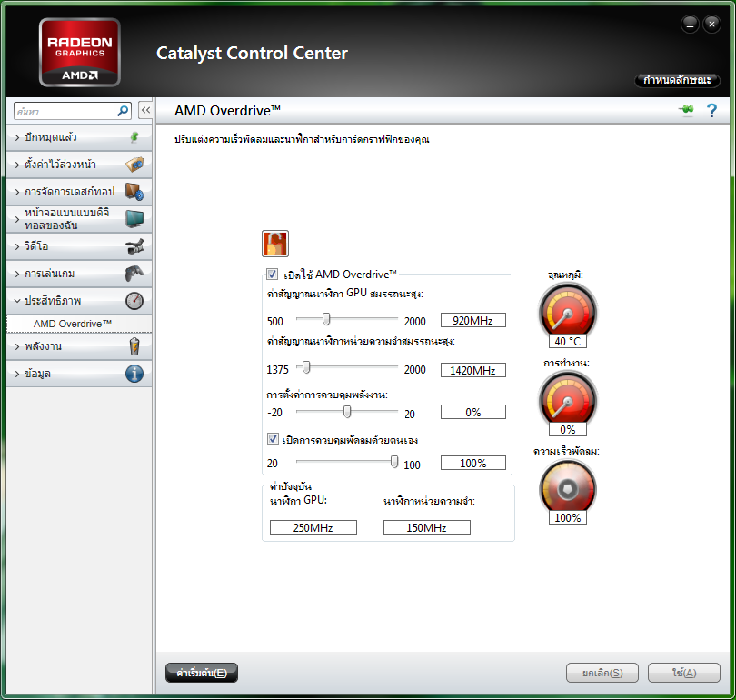Click the Radeon Graphics AMD logo
Screen dimensions: 736x700
tap(80, 53)
